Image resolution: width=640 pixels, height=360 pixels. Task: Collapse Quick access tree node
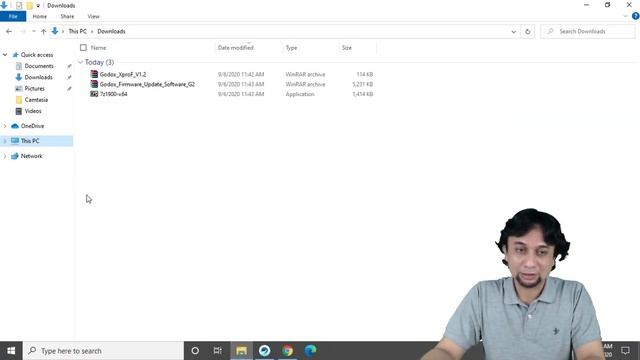click(x=5, y=55)
